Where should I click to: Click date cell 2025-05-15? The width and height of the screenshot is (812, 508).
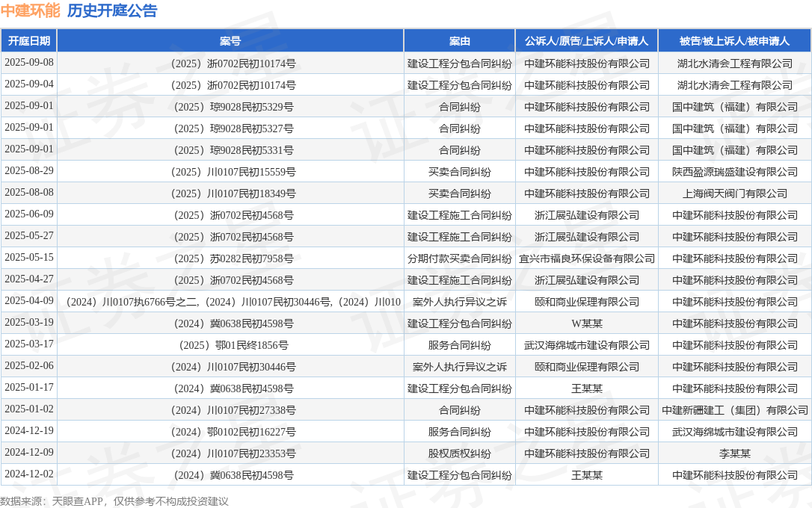click(29, 258)
